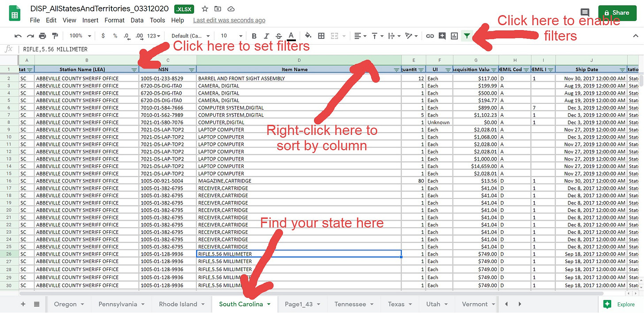644x313 pixels.
Task: Switch to the Page1_43 sheet tab
Action: click(x=302, y=304)
